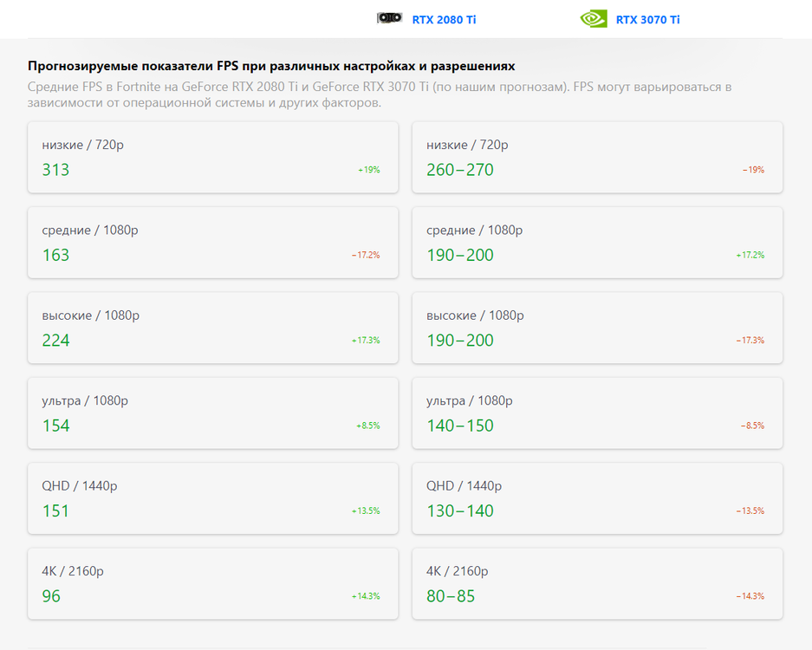812x650 pixels.
Task: Click the −19% red percentage
Action: [753, 170]
